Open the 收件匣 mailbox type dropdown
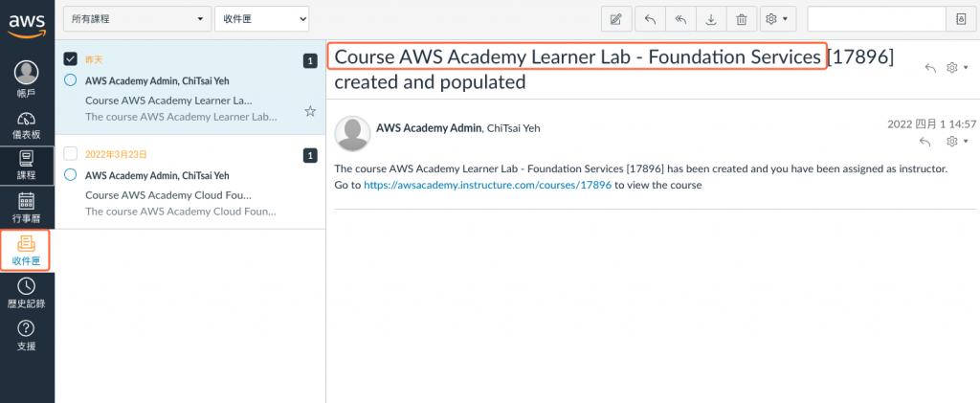The image size is (980, 403). [x=262, y=19]
